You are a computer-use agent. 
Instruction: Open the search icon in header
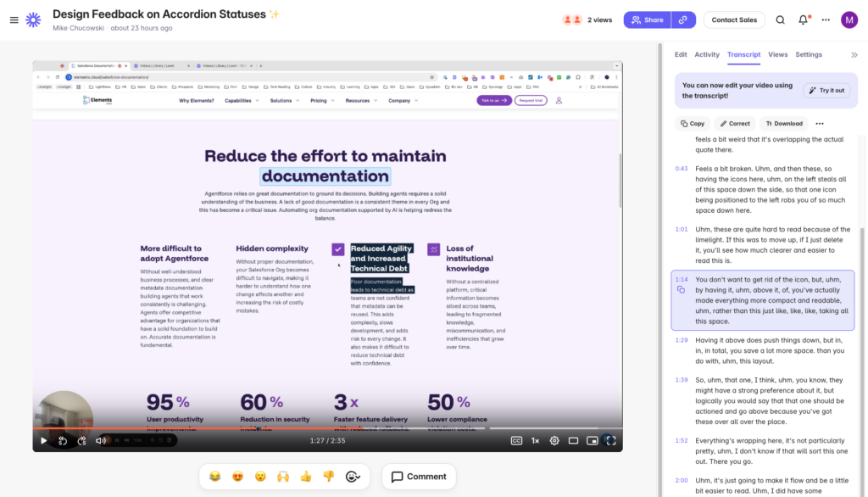780,20
